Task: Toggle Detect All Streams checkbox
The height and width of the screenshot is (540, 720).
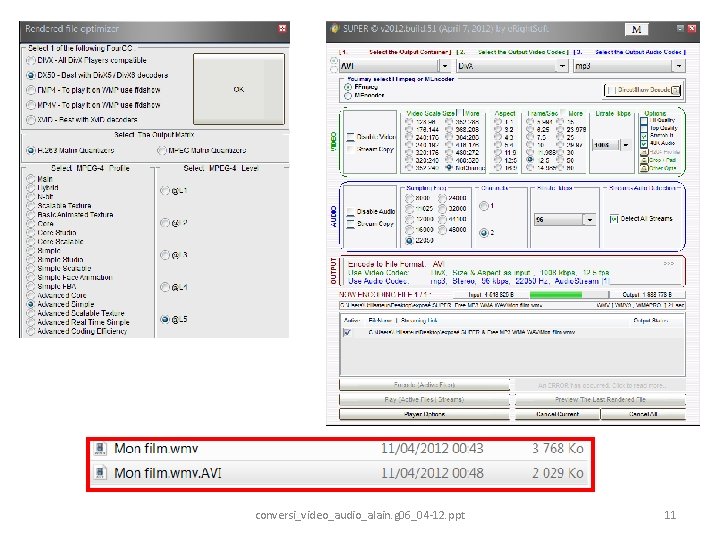Action: coord(614,219)
